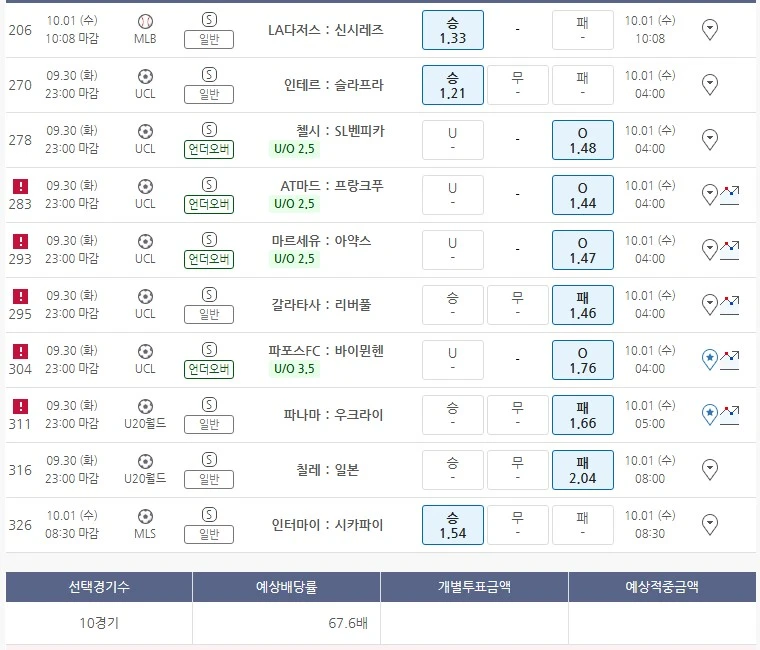Click the 일반 tag on 인터마이 match
Image resolution: width=760 pixels, height=650 pixels.
209,535
